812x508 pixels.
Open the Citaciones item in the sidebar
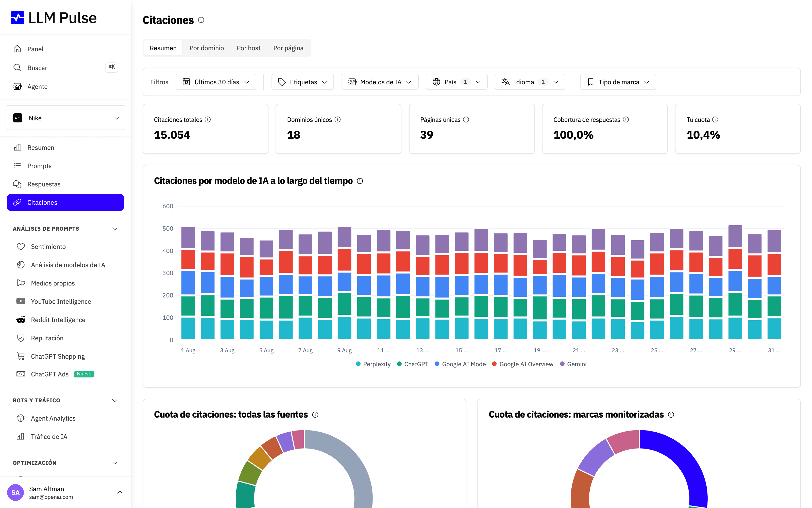click(65, 203)
